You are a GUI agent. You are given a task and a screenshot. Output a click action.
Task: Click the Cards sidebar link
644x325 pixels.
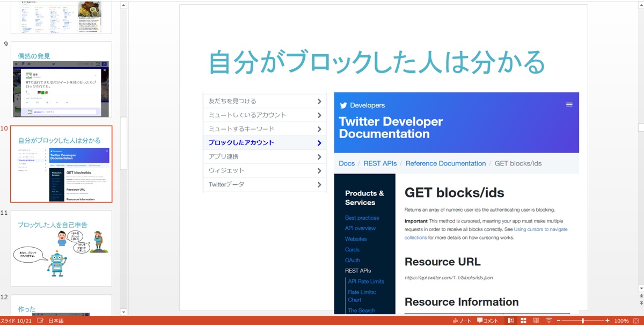pyautogui.click(x=352, y=250)
